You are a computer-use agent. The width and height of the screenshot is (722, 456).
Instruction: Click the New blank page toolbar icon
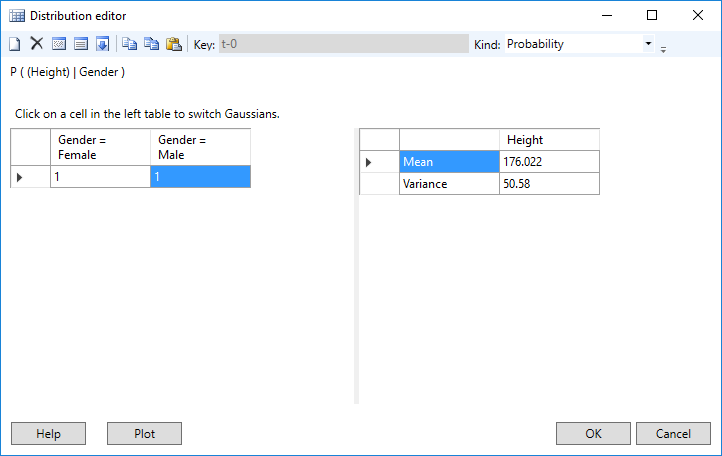[x=15, y=44]
